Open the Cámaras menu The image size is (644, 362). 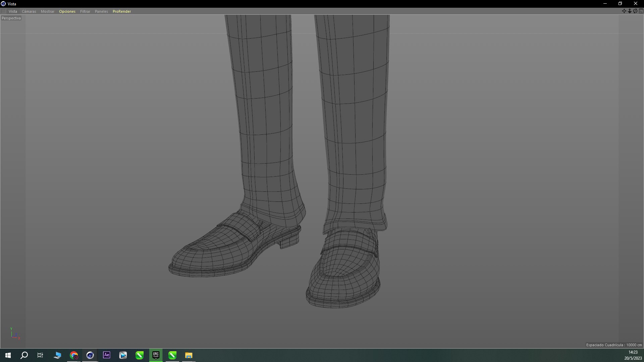(29, 11)
